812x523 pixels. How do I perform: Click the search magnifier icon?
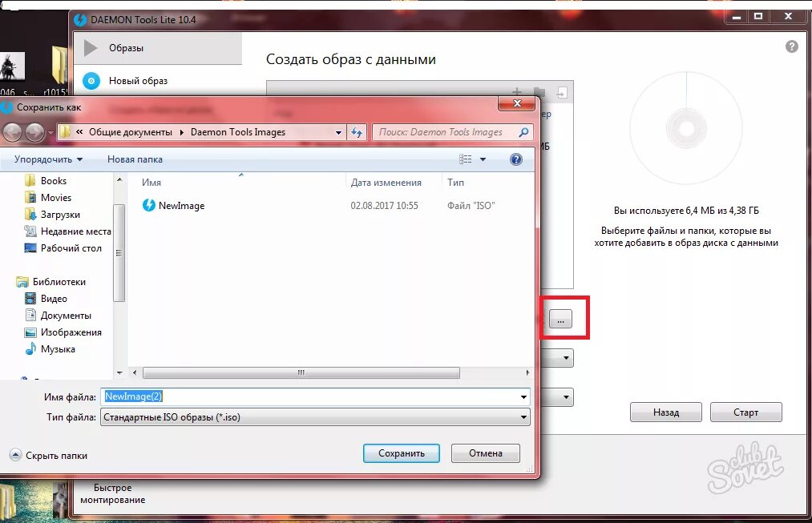pos(523,132)
